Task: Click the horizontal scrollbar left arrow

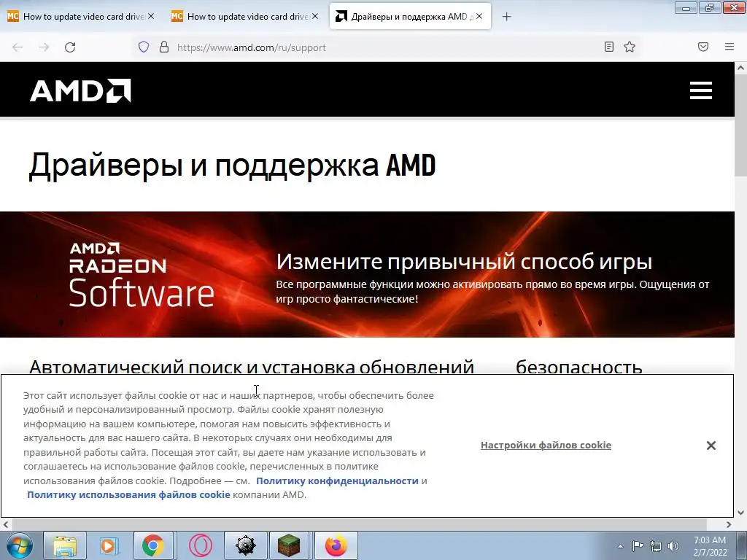Action: point(5,524)
